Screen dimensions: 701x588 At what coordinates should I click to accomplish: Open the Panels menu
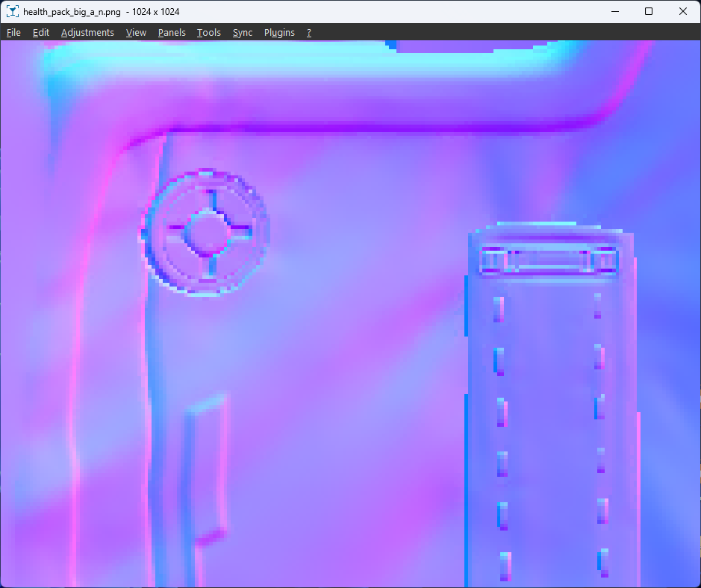click(x=172, y=33)
